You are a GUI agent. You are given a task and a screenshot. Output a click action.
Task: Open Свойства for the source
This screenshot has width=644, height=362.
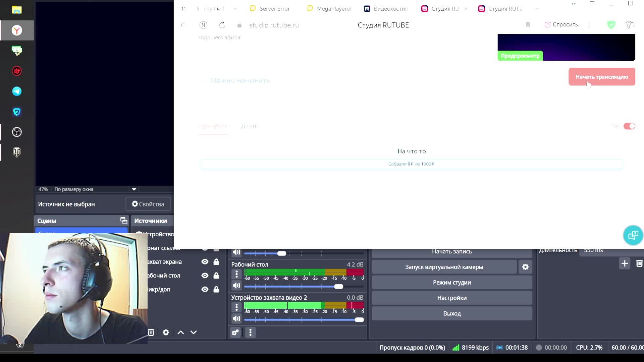(x=148, y=204)
